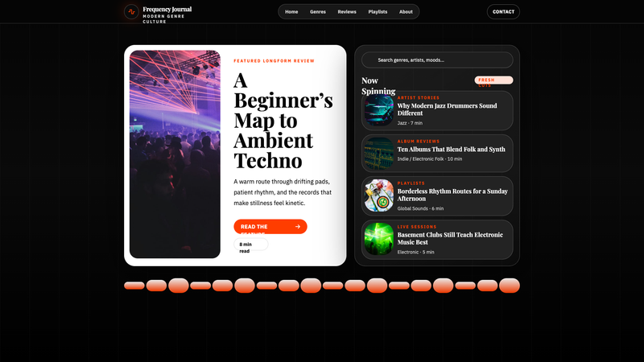Open the folk and synth article thumbnail

(379, 154)
